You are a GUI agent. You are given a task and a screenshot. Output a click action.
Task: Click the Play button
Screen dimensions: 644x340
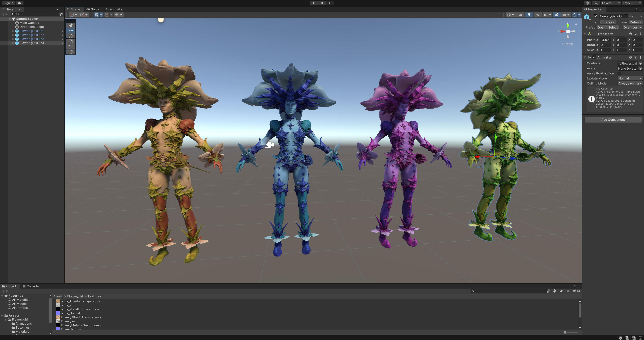click(313, 3)
